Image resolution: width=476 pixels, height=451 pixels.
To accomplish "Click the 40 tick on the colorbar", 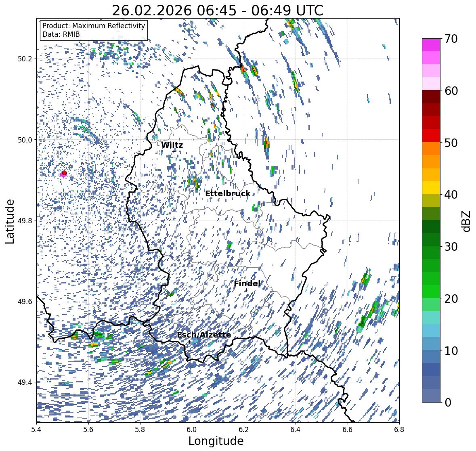I will point(451,195).
